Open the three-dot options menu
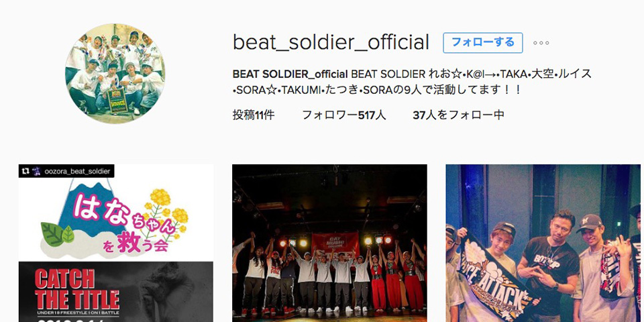The width and height of the screenshot is (644, 322). (541, 43)
